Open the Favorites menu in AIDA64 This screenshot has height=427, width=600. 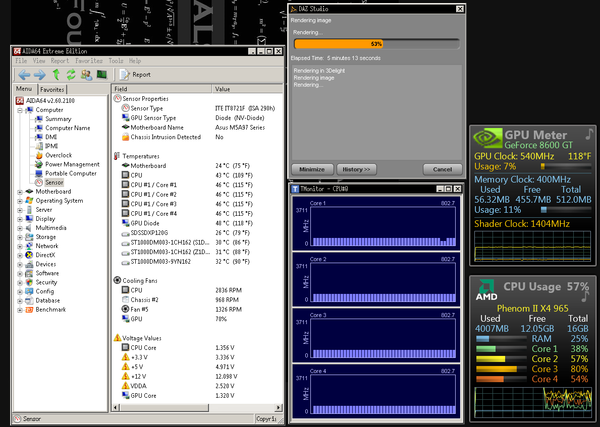89,61
